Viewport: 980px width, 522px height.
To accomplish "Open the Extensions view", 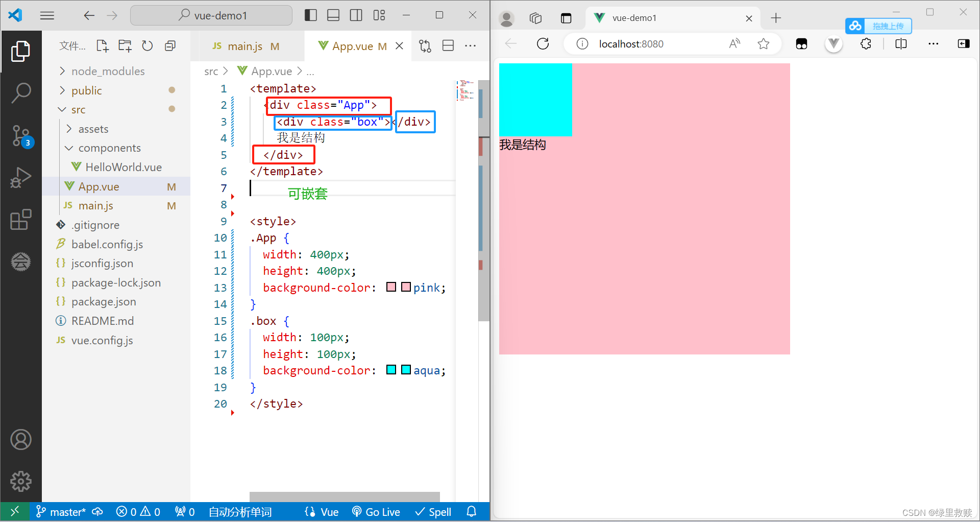I will (21, 220).
